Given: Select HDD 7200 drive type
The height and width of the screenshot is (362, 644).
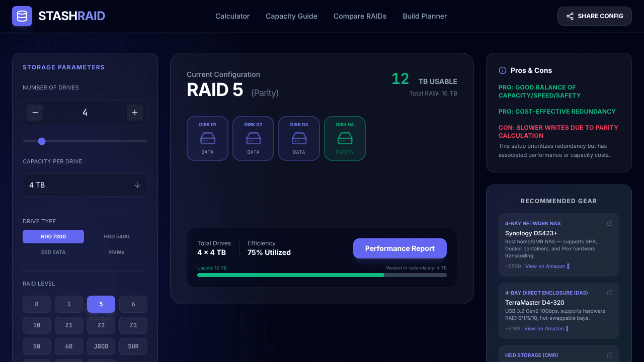Looking at the screenshot, I should pos(53,236).
